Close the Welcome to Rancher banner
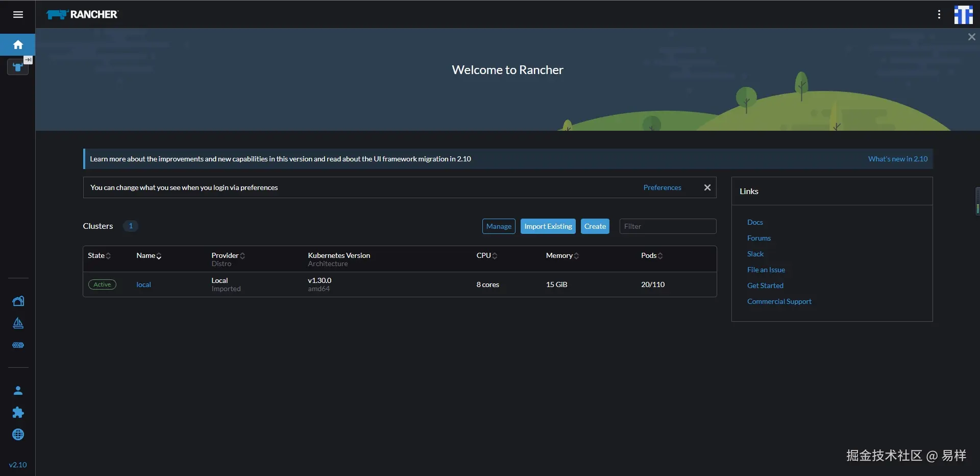This screenshot has width=980, height=476. click(x=972, y=37)
